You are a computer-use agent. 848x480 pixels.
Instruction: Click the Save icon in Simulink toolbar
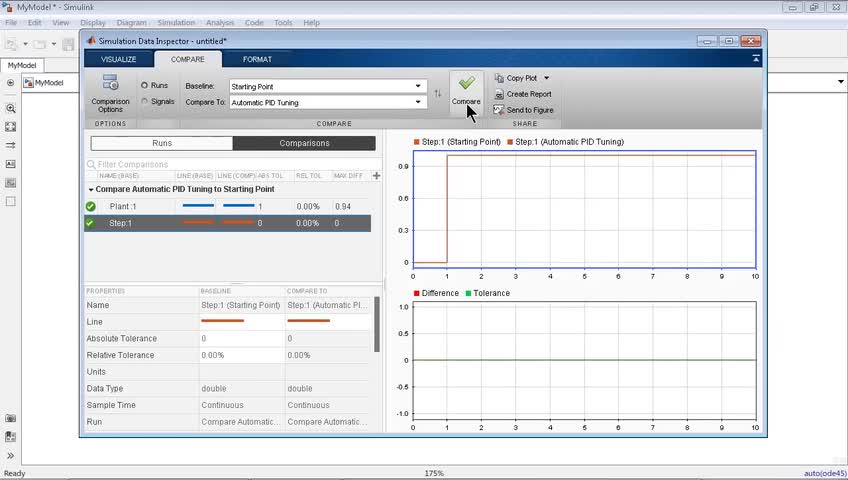[68, 44]
